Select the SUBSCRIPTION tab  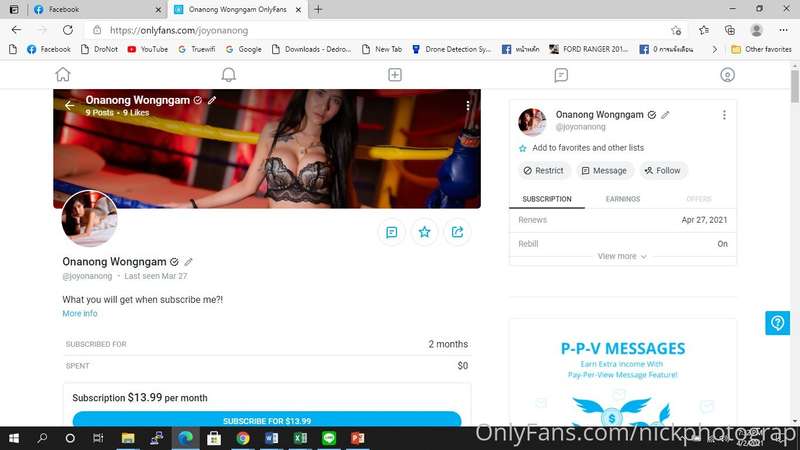click(x=546, y=199)
